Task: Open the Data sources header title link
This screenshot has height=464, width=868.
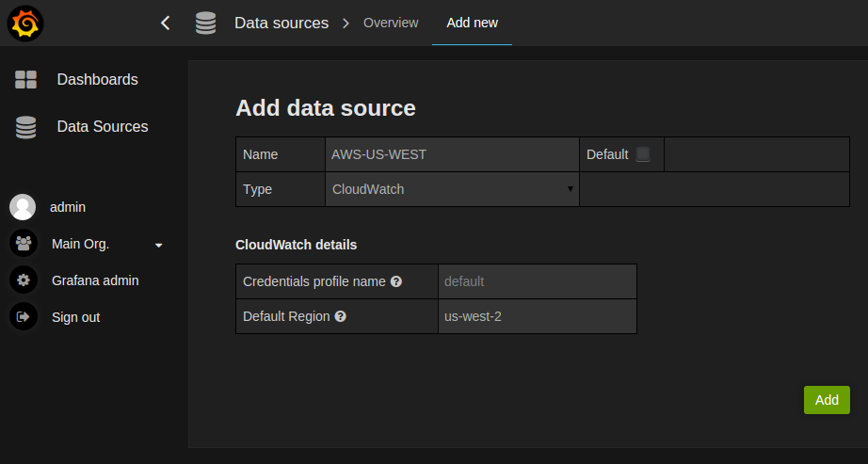Action: (281, 23)
